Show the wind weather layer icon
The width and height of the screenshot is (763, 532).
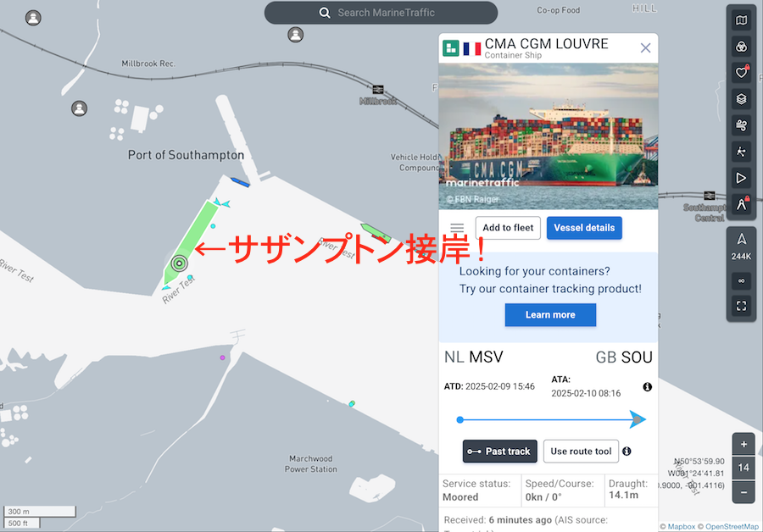[x=741, y=125]
